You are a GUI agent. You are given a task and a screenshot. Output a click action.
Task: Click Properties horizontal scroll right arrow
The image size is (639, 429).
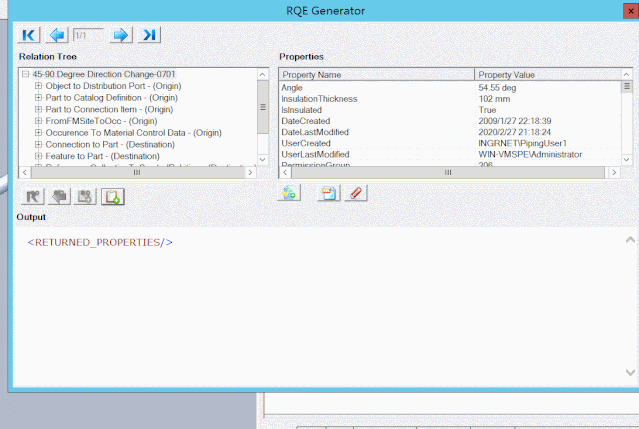(614, 172)
